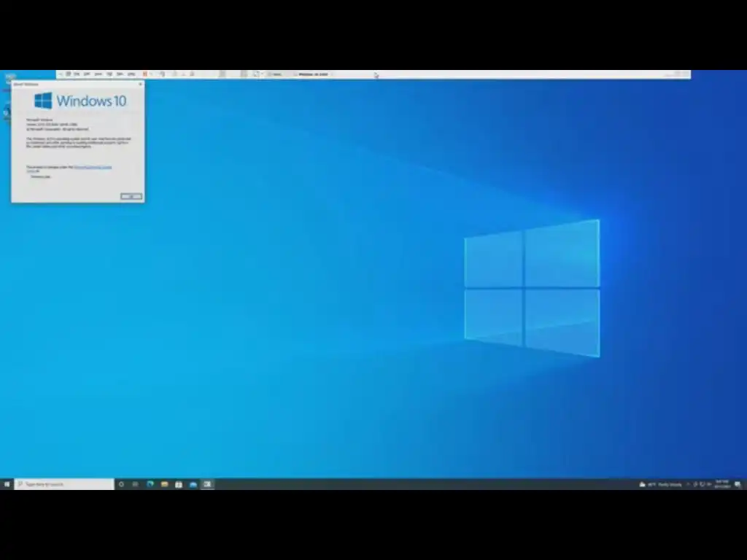Open the taskbar clock and date
This screenshot has height=560, width=747.
(722, 484)
